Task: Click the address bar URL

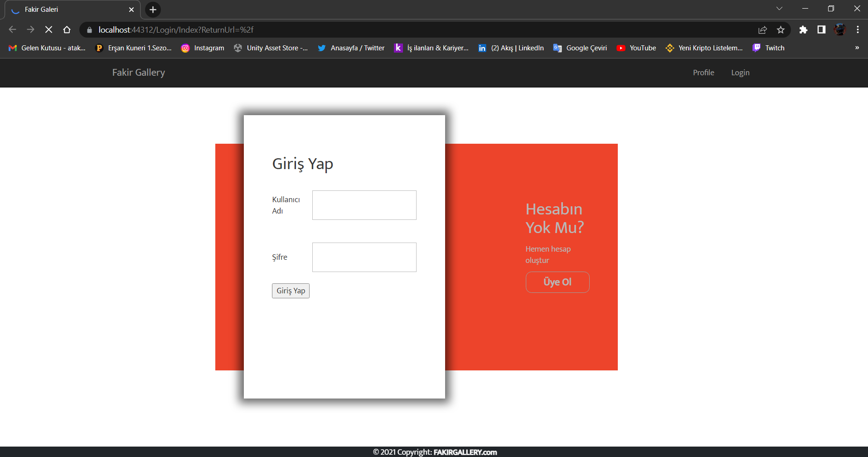Action: tap(176, 30)
